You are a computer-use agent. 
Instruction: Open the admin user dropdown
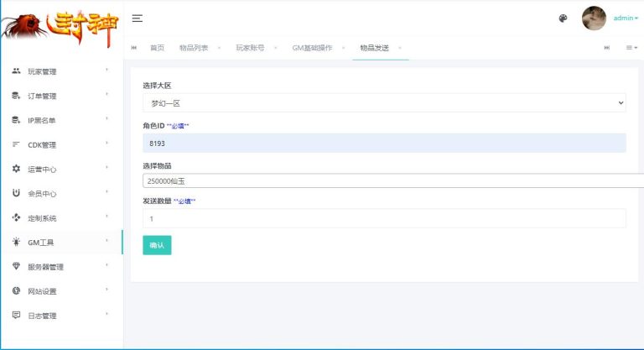pyautogui.click(x=626, y=18)
